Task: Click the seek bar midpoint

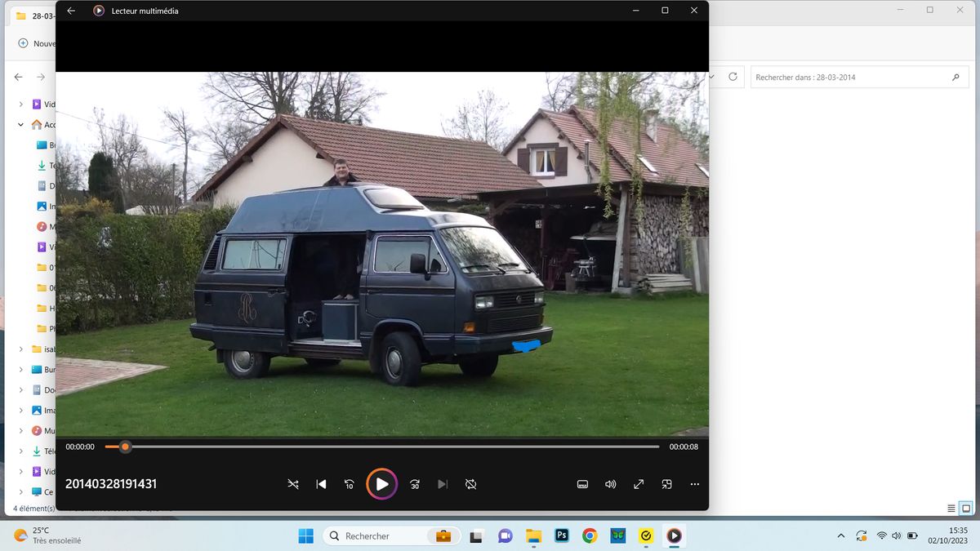Action: pos(382,447)
